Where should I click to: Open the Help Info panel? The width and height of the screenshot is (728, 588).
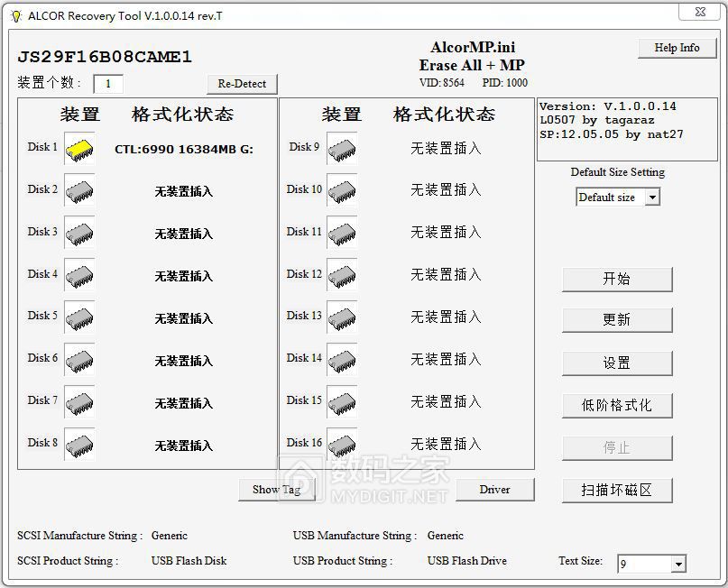tap(677, 48)
